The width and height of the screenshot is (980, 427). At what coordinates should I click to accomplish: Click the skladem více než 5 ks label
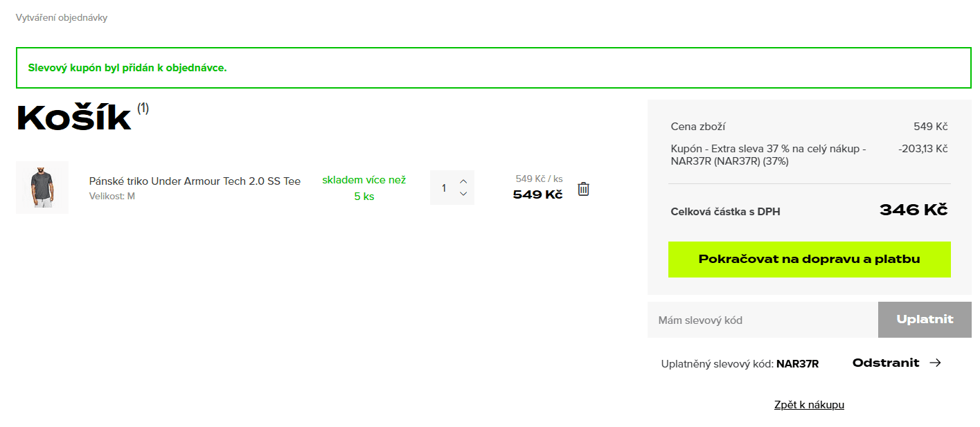[364, 188]
